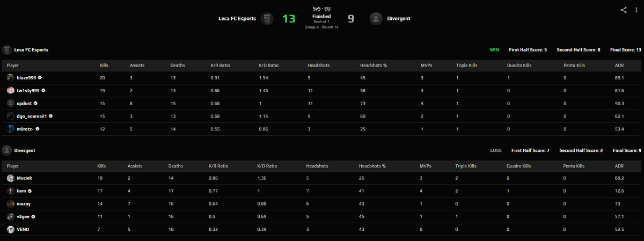Click MVPs column header in Divergent table
The width and height of the screenshot is (644, 241).
tap(426, 165)
